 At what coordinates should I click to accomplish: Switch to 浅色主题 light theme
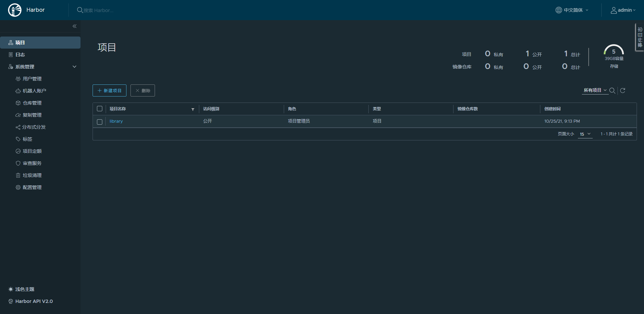[x=25, y=289]
